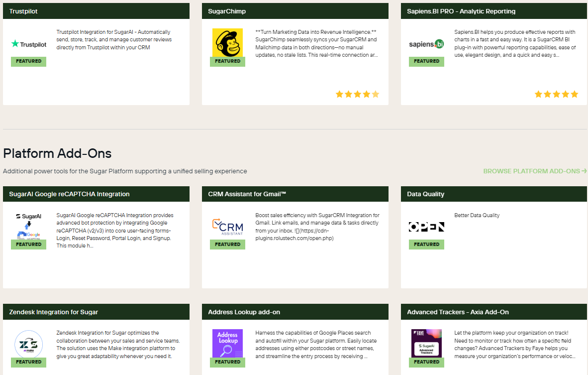The image size is (588, 375).
Task: Click the Sapiens.BI description paragraph
Action: point(515,43)
